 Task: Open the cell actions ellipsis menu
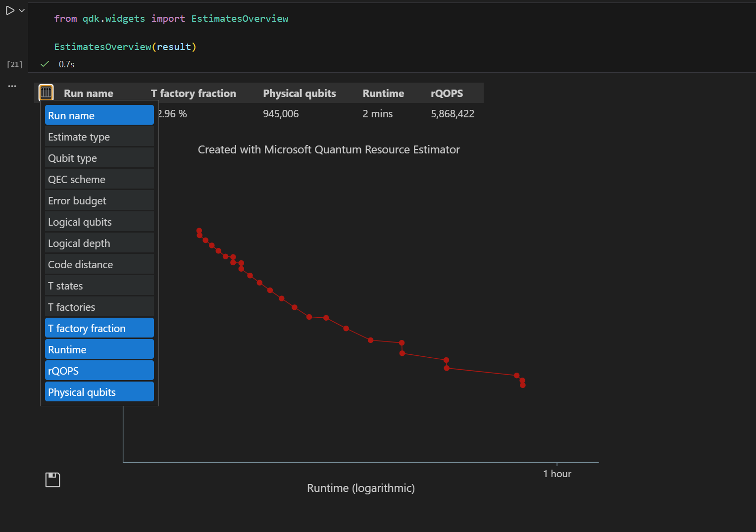click(x=12, y=86)
